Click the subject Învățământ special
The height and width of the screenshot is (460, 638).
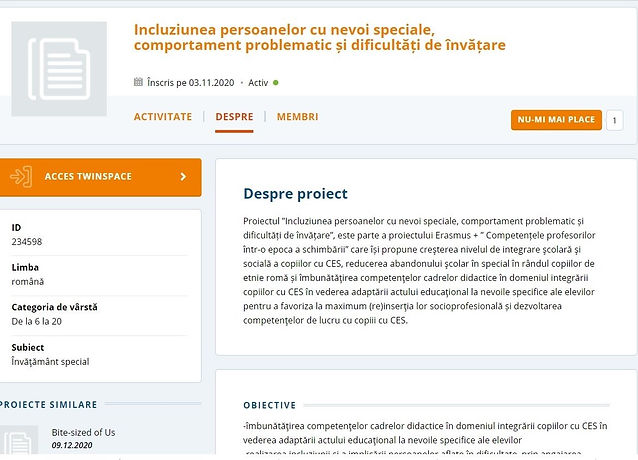[x=50, y=362]
